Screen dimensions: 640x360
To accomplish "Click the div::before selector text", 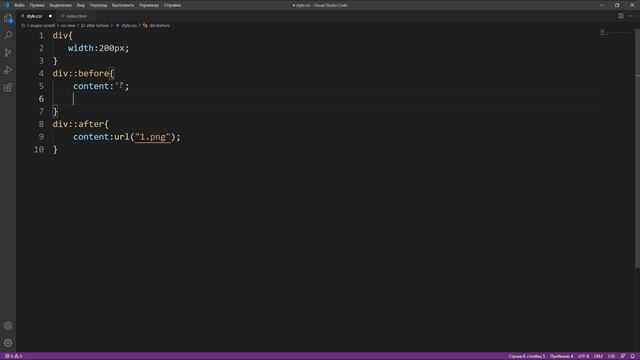I will click(81, 73).
